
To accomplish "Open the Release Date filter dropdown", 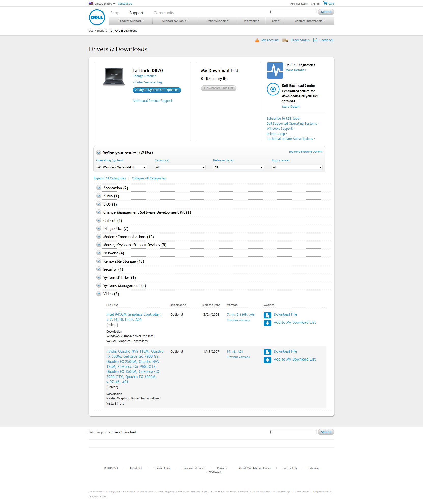I will coord(239,167).
